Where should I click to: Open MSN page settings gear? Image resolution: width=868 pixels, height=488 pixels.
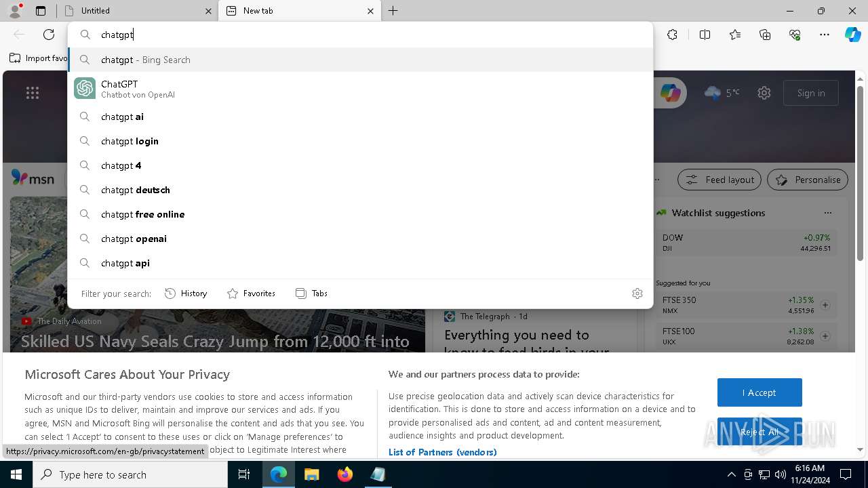click(764, 93)
